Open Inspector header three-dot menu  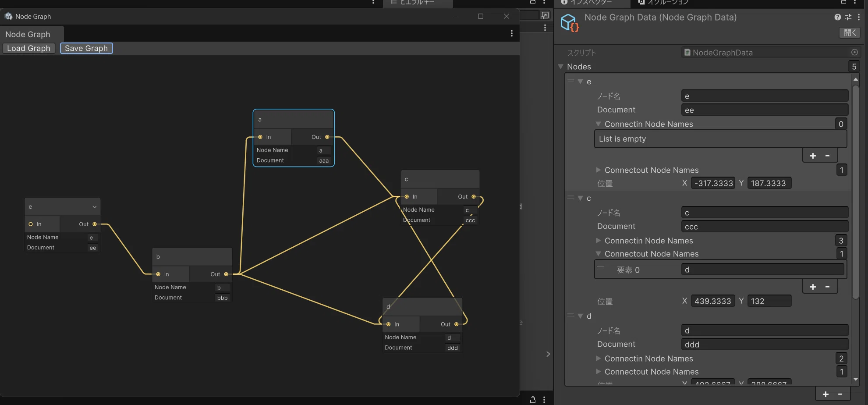click(858, 17)
